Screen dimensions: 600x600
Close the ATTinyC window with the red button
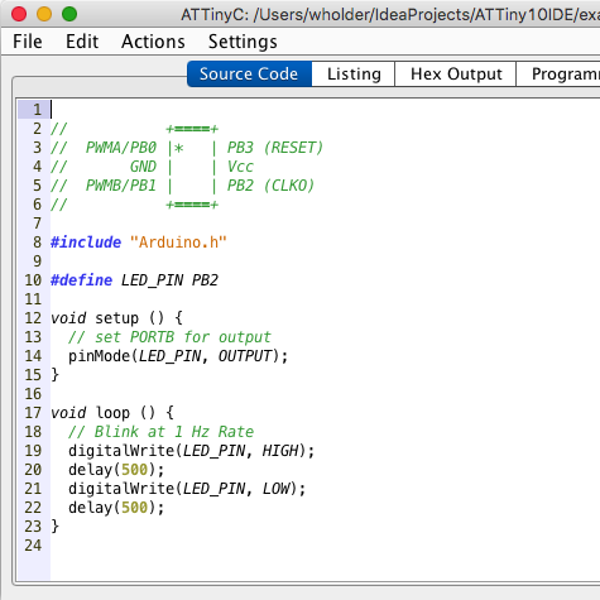(19, 14)
